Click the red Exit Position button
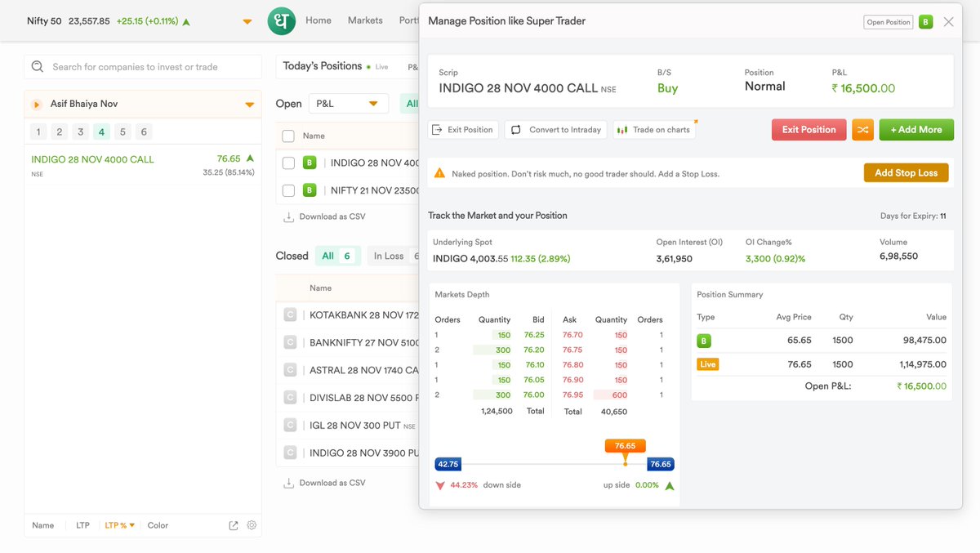 pyautogui.click(x=808, y=130)
